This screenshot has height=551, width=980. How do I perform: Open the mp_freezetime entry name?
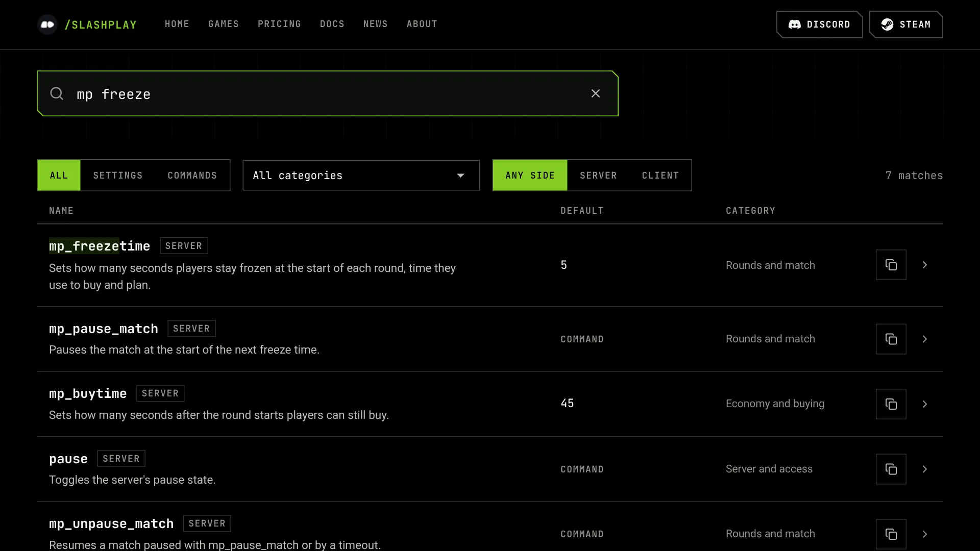pyautogui.click(x=100, y=246)
